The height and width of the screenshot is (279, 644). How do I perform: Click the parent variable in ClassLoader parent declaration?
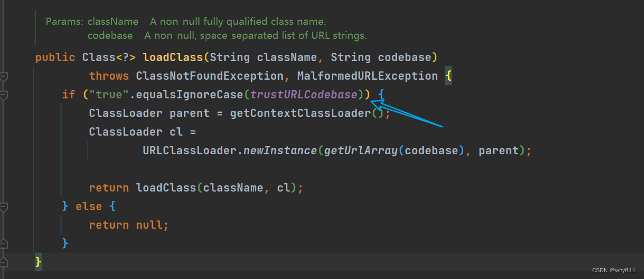coord(189,113)
